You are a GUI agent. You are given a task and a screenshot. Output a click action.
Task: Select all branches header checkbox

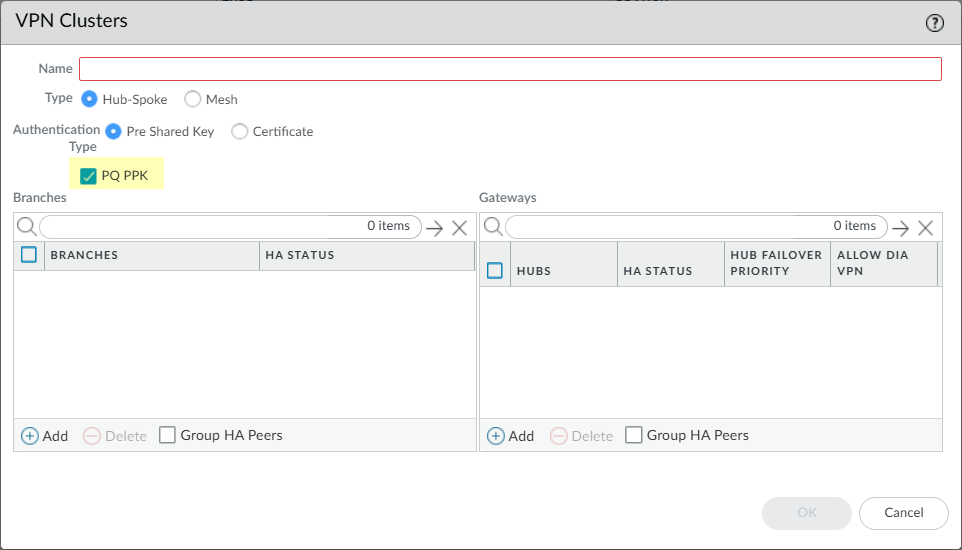coord(29,255)
